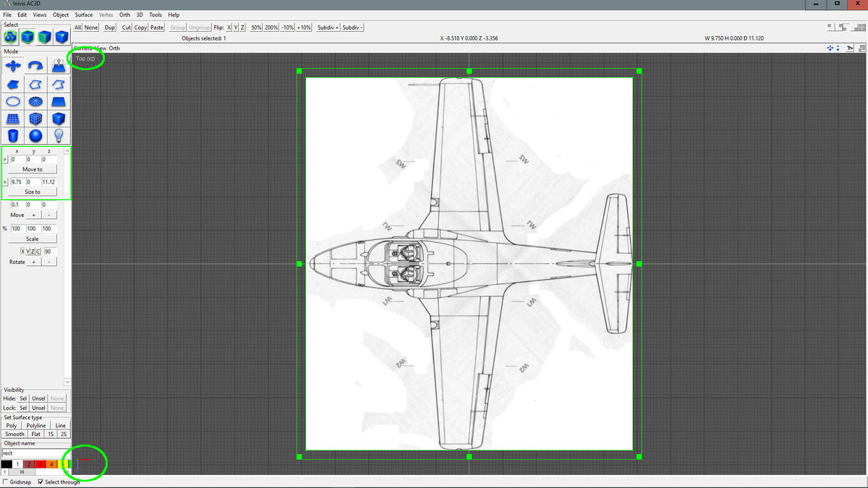The width and height of the screenshot is (868, 488).
Task: Enable the Gridsnap checkbox
Action: 5,481
